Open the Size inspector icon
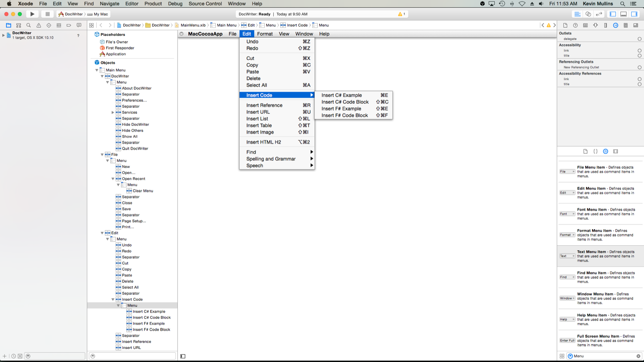This screenshot has height=362, width=644. point(606,25)
